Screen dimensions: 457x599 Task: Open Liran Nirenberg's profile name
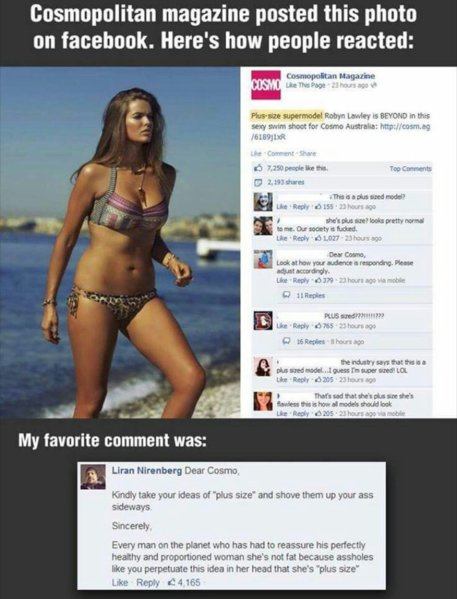click(x=147, y=471)
